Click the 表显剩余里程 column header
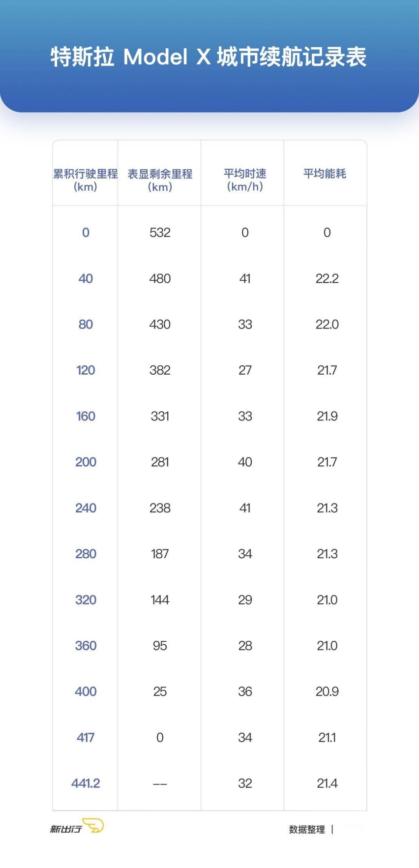The image size is (419, 868). (160, 180)
